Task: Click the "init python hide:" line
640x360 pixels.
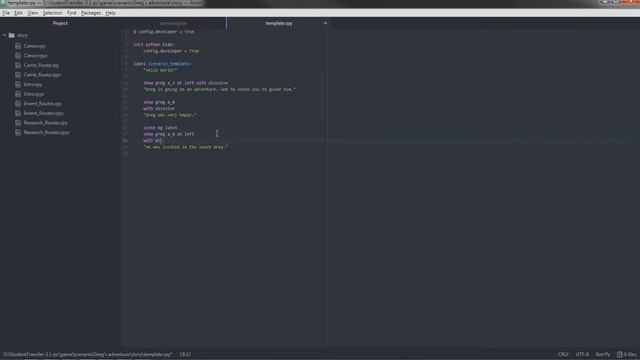Action: 154,44
